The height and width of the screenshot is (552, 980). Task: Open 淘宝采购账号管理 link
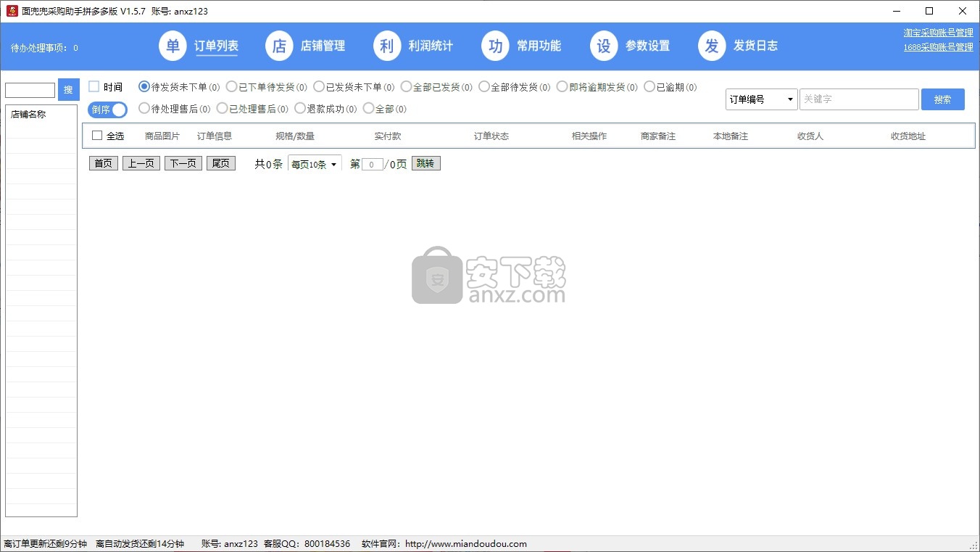coord(938,33)
